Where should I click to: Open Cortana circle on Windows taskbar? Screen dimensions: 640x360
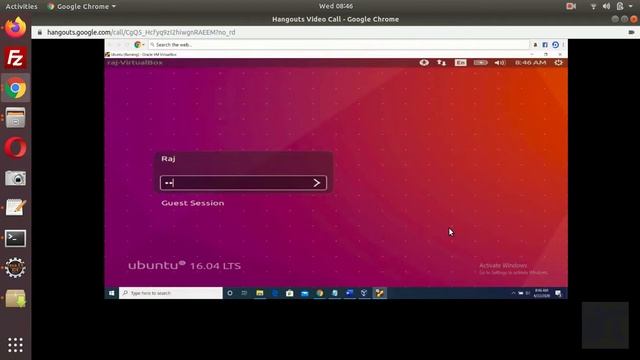pyautogui.click(x=230, y=293)
